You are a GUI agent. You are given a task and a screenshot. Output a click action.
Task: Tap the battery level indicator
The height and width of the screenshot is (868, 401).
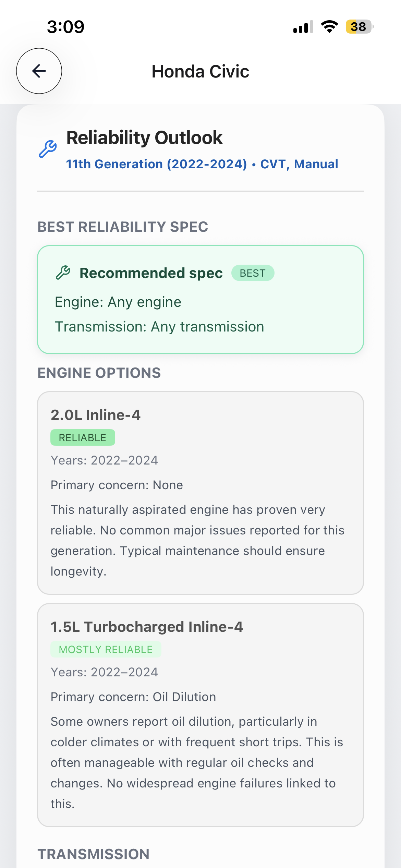[359, 27]
